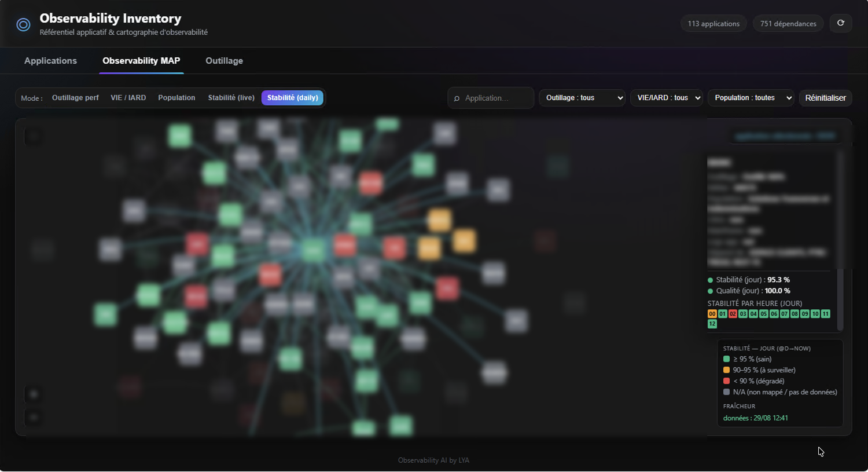Click the red dégradé legend swatch

click(x=726, y=381)
